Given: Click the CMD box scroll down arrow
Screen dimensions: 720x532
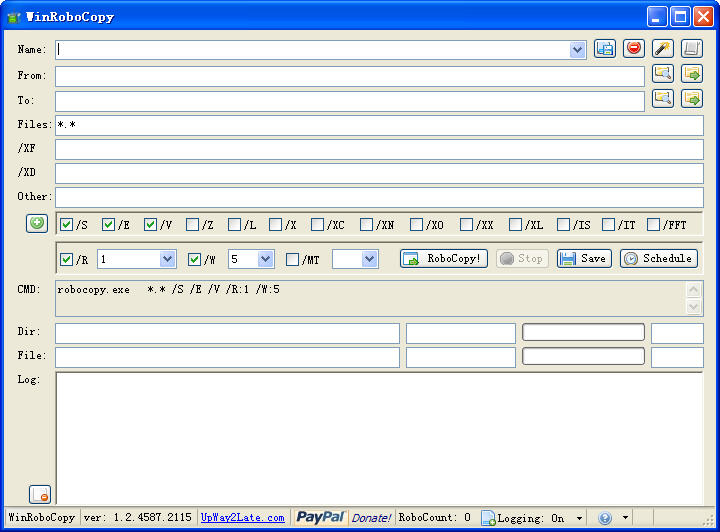Looking at the screenshot, I should click(x=693, y=306).
